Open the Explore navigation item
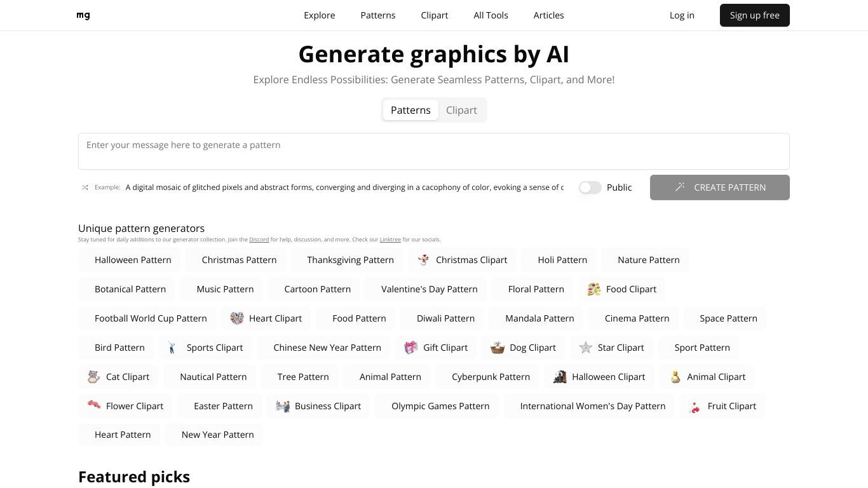The image size is (868, 488). tap(320, 15)
